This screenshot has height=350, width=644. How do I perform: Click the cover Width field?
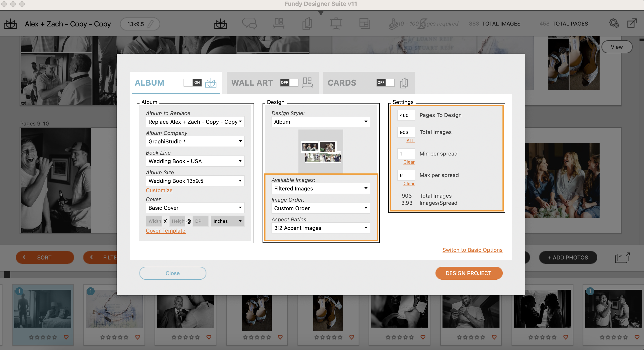154,221
